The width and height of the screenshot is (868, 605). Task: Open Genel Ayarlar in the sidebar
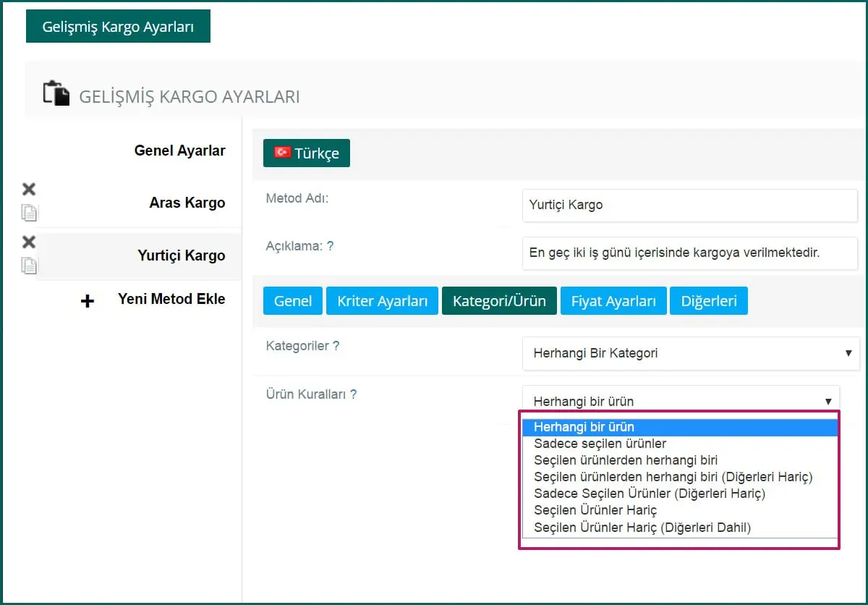click(179, 151)
